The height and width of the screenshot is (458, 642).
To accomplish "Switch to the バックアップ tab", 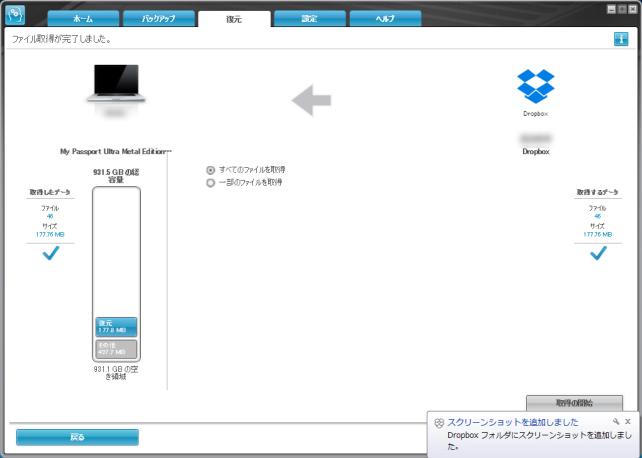I will click(159, 19).
